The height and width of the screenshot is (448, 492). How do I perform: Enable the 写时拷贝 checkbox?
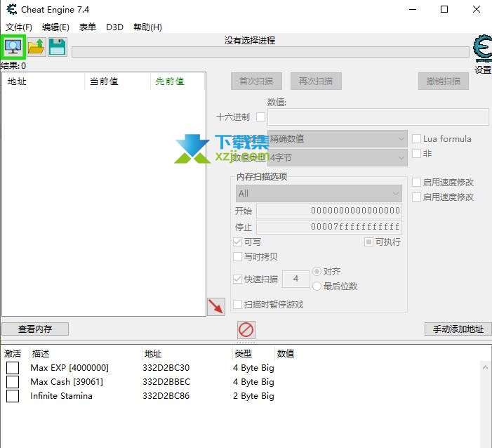tap(237, 257)
